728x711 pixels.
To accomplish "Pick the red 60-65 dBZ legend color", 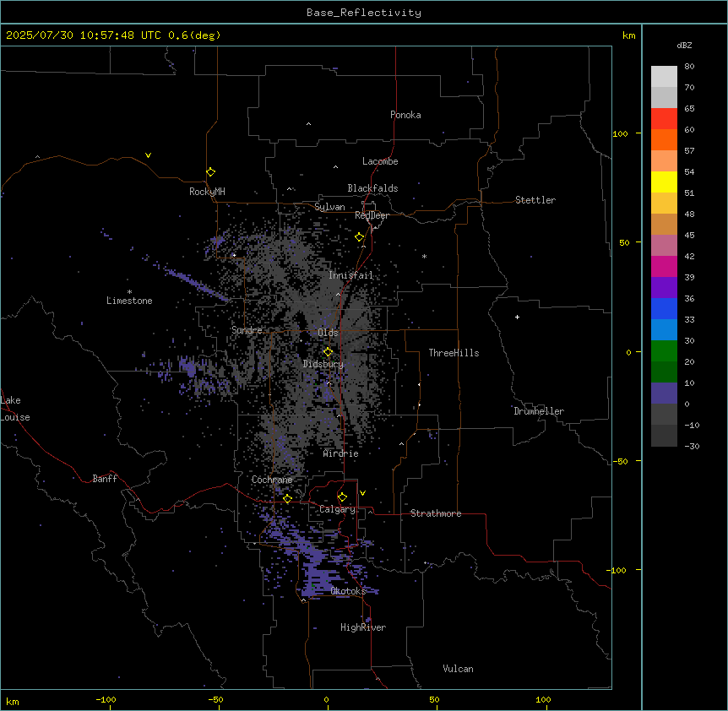I will coord(664,119).
